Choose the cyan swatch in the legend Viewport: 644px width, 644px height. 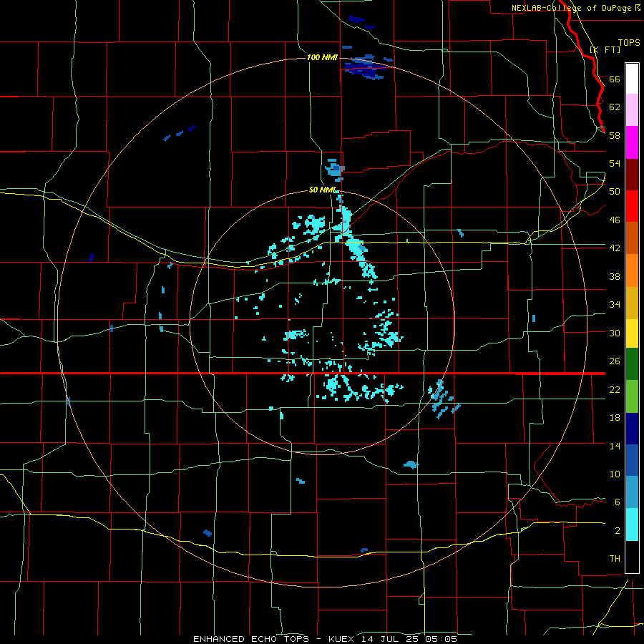coord(632,525)
